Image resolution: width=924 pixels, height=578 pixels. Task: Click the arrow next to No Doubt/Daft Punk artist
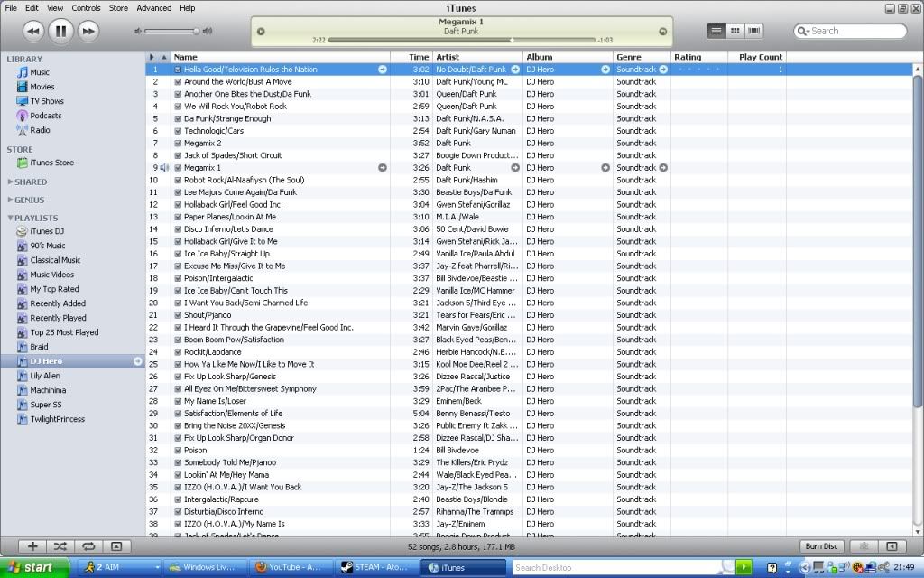pos(515,69)
